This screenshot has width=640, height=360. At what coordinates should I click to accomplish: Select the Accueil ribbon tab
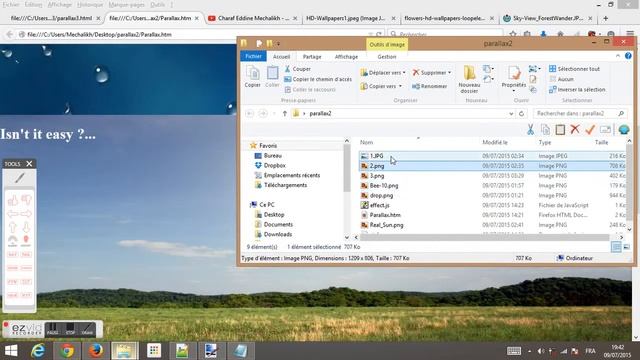[x=281, y=57]
